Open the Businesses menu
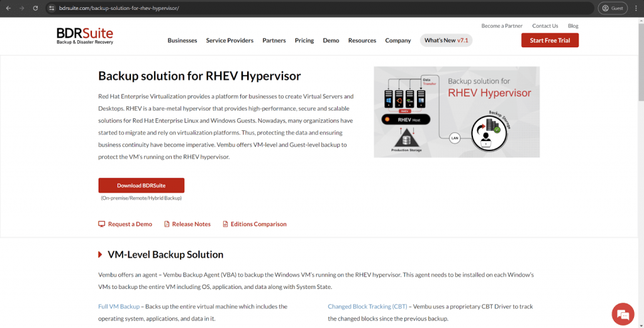644x328 pixels. click(x=182, y=40)
